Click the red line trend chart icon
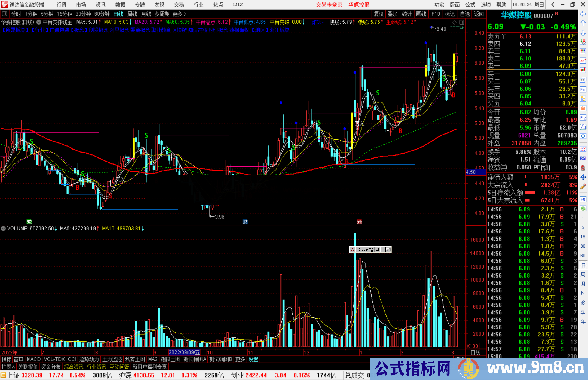The height and width of the screenshot is (380, 588). coord(583,60)
